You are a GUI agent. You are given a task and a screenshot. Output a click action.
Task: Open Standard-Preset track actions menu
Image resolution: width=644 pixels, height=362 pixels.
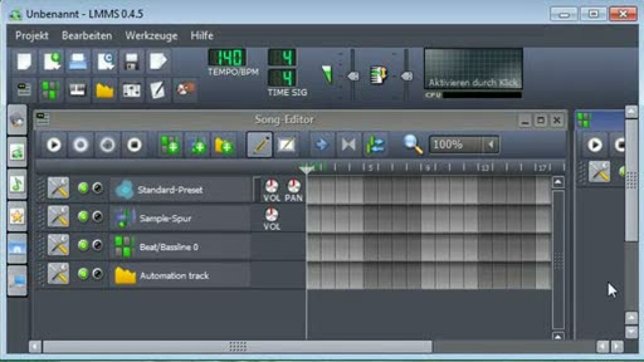pyautogui.click(x=58, y=188)
